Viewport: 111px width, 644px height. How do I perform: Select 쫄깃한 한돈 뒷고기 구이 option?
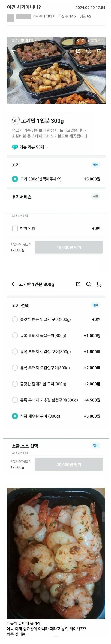pos(15,319)
